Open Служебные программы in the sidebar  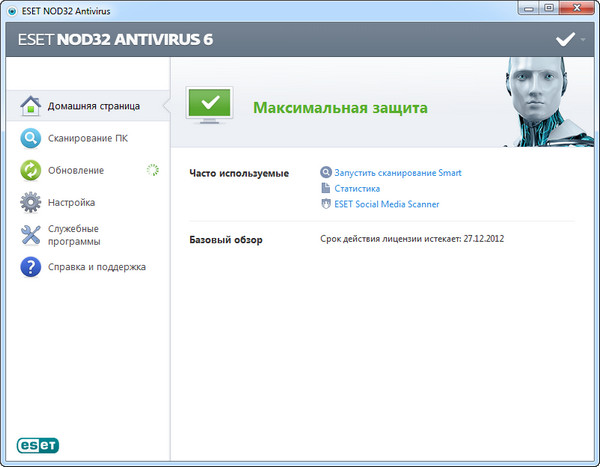point(75,235)
